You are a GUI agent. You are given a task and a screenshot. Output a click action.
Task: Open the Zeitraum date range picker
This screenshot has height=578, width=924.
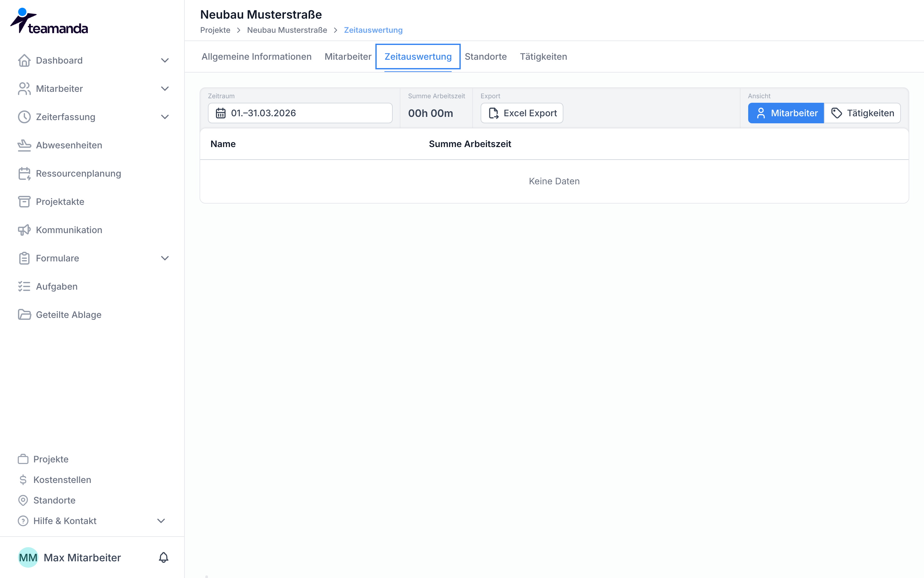click(x=300, y=113)
